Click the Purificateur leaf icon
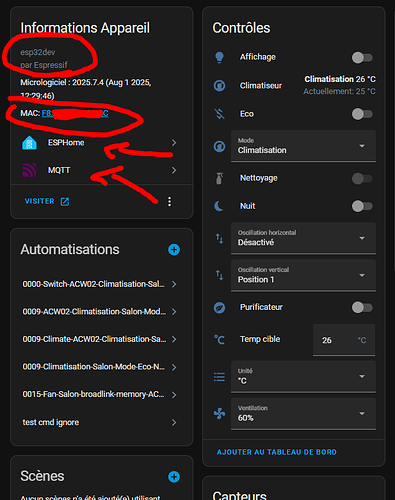 point(219,307)
